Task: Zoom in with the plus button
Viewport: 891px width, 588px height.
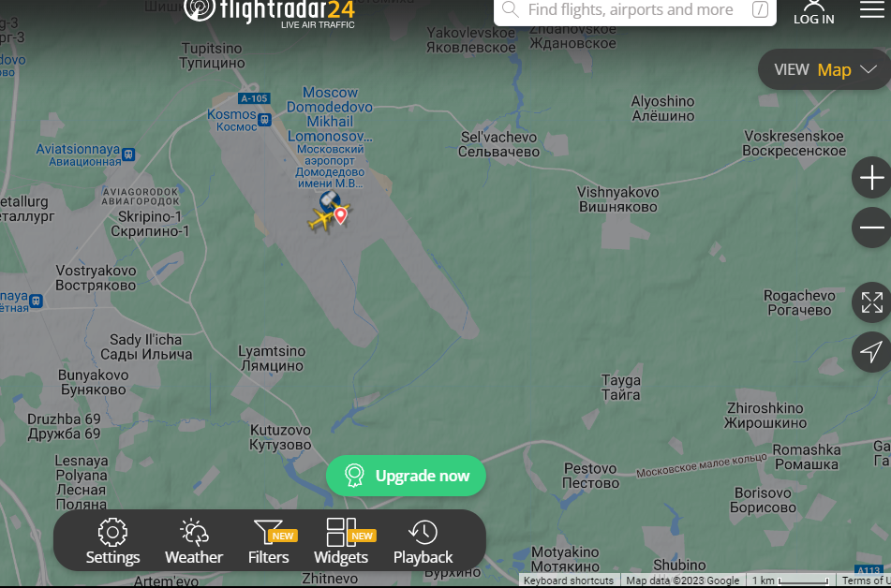Action: (871, 178)
